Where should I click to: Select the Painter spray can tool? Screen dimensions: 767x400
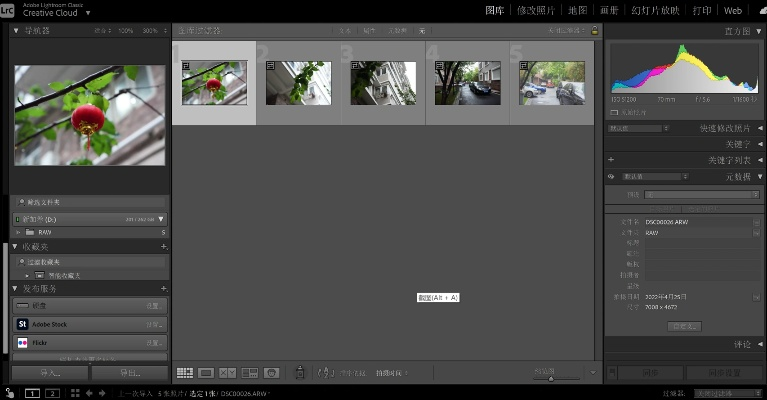click(300, 372)
